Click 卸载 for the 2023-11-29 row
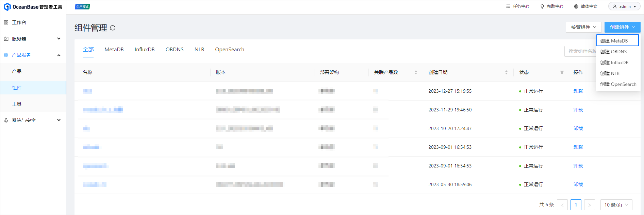The image size is (644, 215). 578,110
